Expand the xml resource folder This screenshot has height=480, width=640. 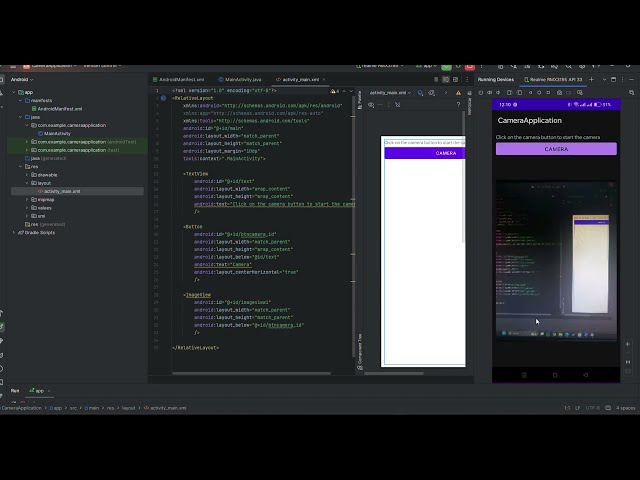tap(27, 216)
